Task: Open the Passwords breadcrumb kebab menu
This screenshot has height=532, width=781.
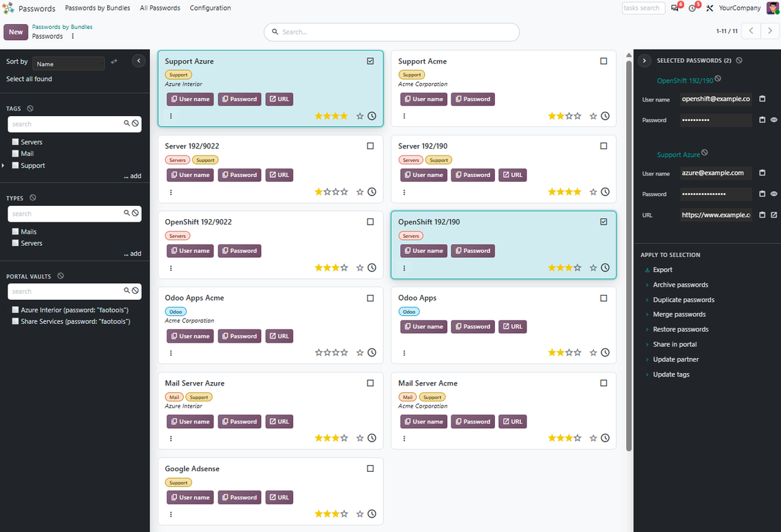Action: click(x=73, y=36)
